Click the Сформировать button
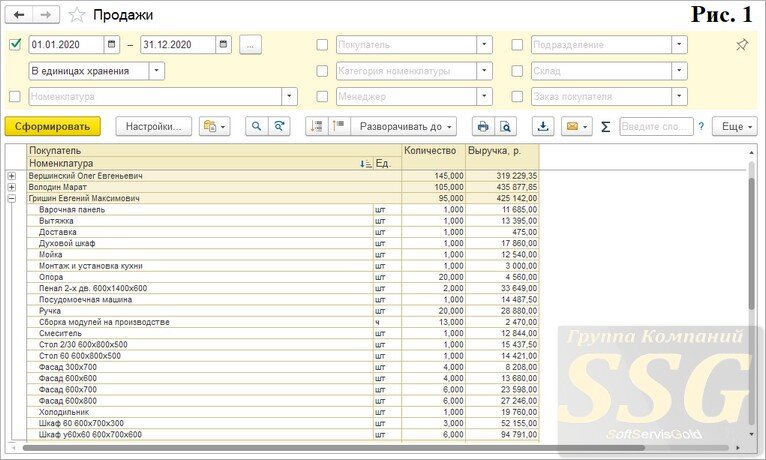The image size is (766, 460). pyautogui.click(x=53, y=126)
